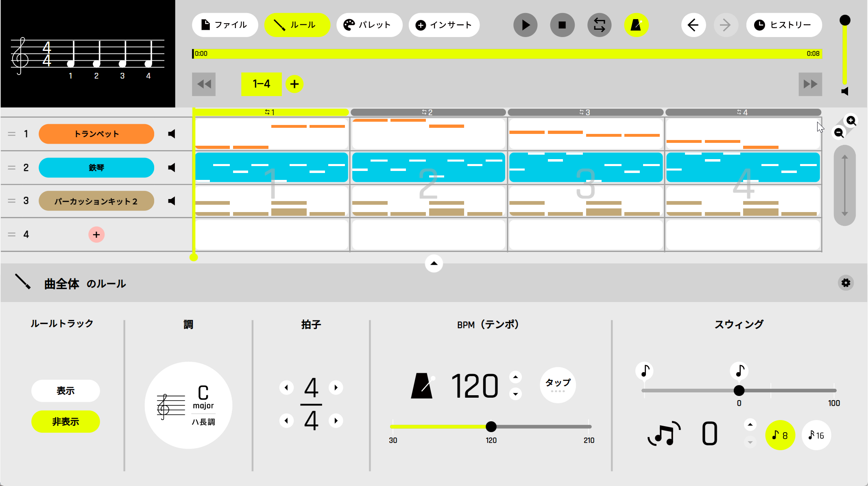Viewport: 868px width, 486px height.
Task: Grab the track 4 reorder handle
Action: tap(12, 234)
